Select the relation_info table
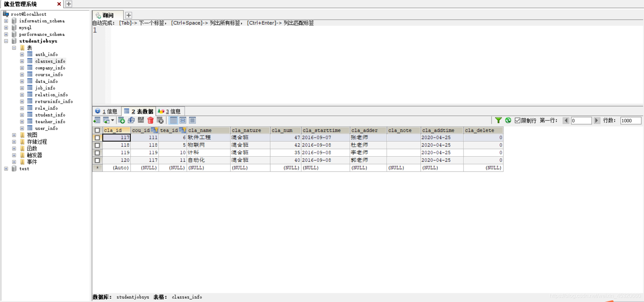This screenshot has height=302, width=644. click(51, 95)
